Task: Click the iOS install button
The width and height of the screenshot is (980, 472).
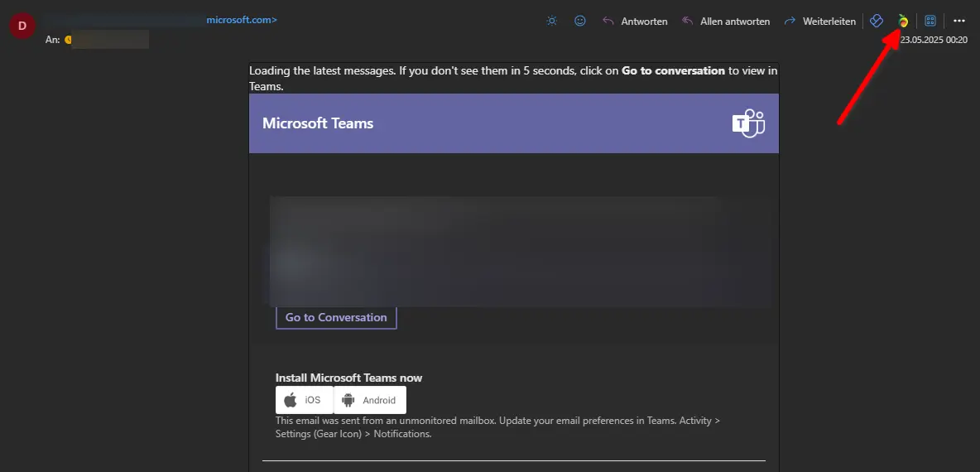Action: pyautogui.click(x=305, y=400)
